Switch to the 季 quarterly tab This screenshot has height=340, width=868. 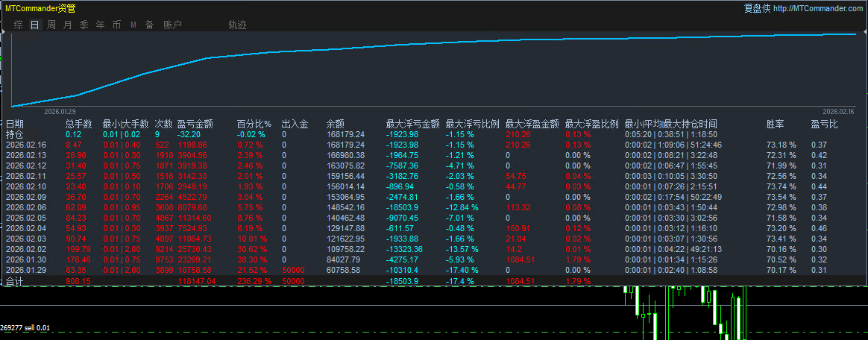84,25
